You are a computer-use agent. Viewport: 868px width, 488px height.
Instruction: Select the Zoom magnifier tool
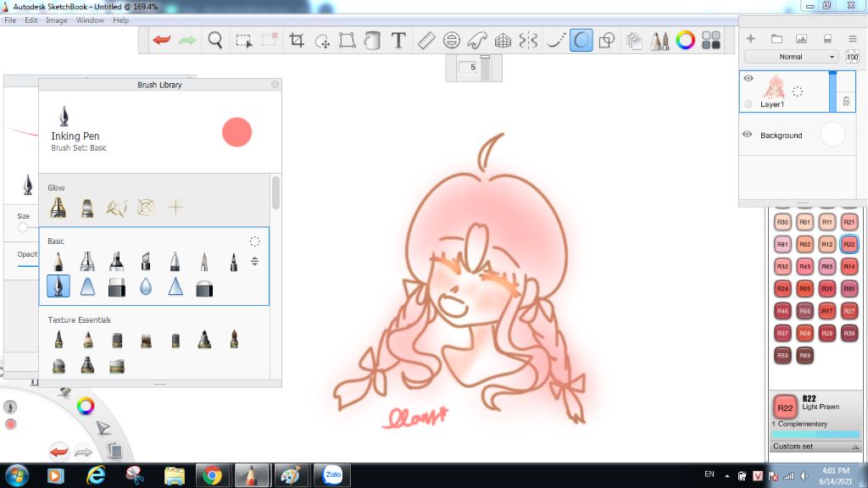point(214,40)
